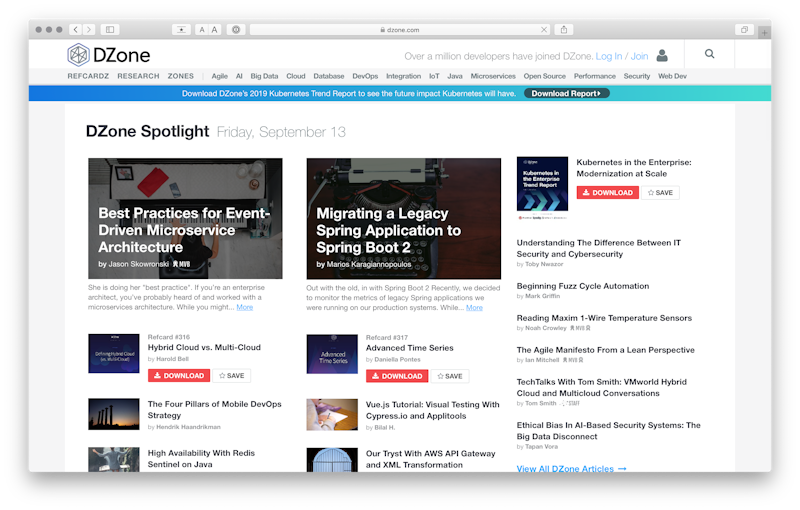Click the user profile icon
The image size is (800, 510).
[x=662, y=56]
